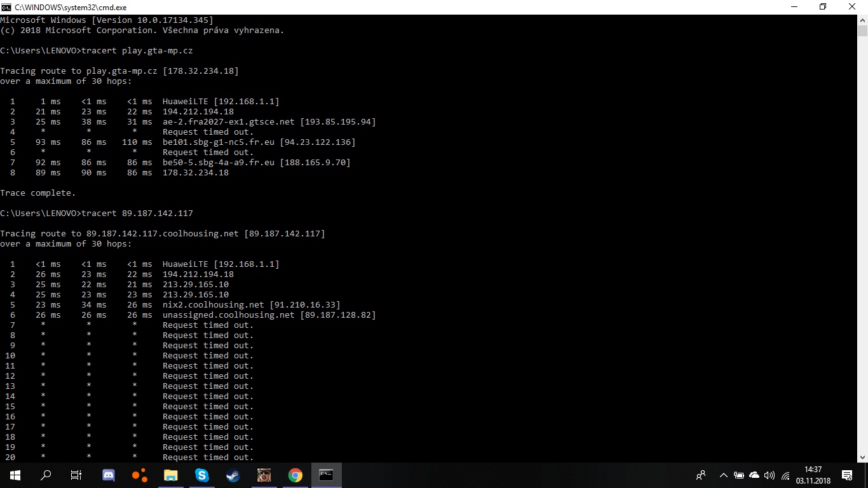Click 'Microsoft Windows [Version 10.0.17134.345]' line
This screenshot has width=868, height=488.
click(107, 20)
